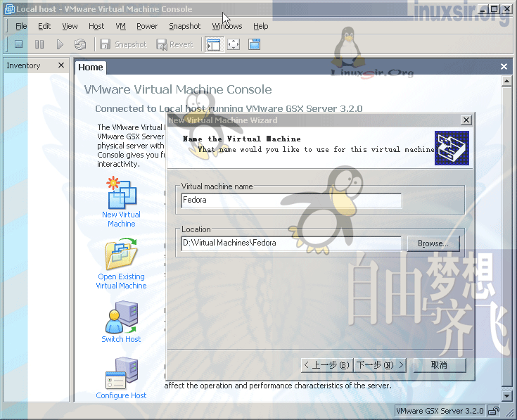The width and height of the screenshot is (517, 420).
Task: Click the Open Existing Virtual Machine link text
Action: (x=121, y=281)
